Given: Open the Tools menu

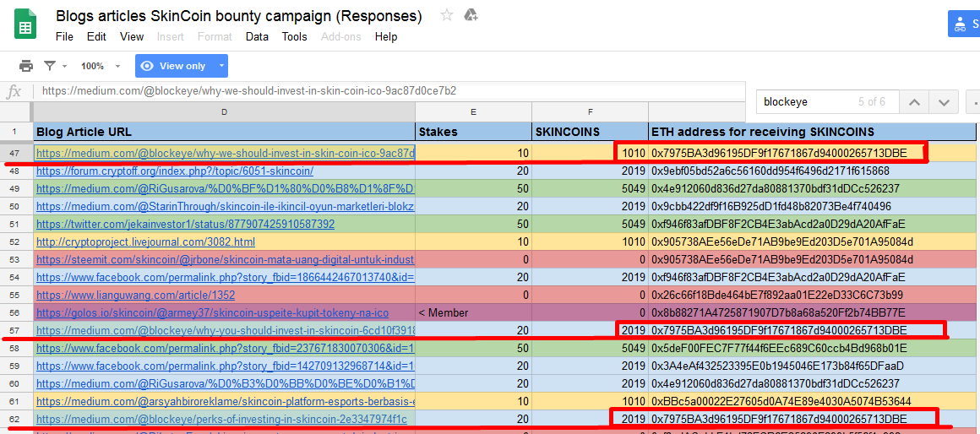Looking at the screenshot, I should [294, 37].
